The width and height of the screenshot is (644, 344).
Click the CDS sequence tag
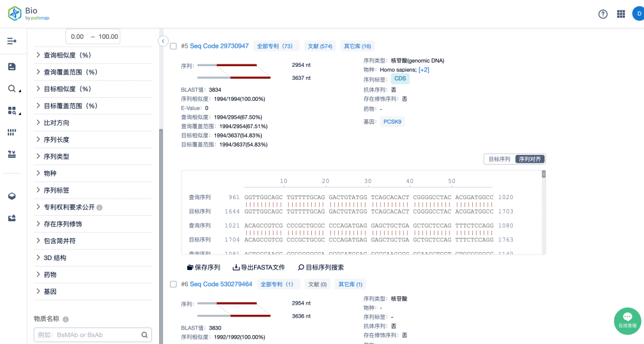click(x=400, y=79)
